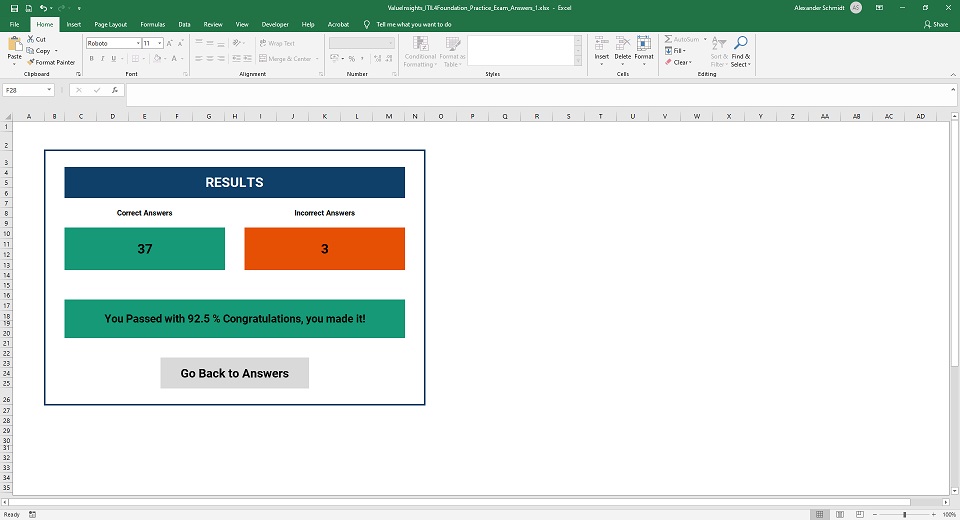Image resolution: width=960 pixels, height=520 pixels.
Task: Click the Delete cells icon
Action: tap(623, 43)
